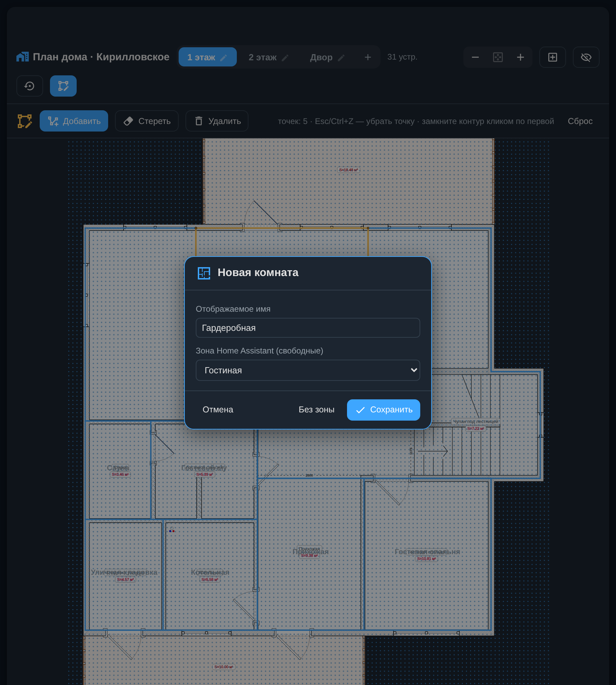Click the history restore icon button
616x685 pixels.
(x=30, y=86)
